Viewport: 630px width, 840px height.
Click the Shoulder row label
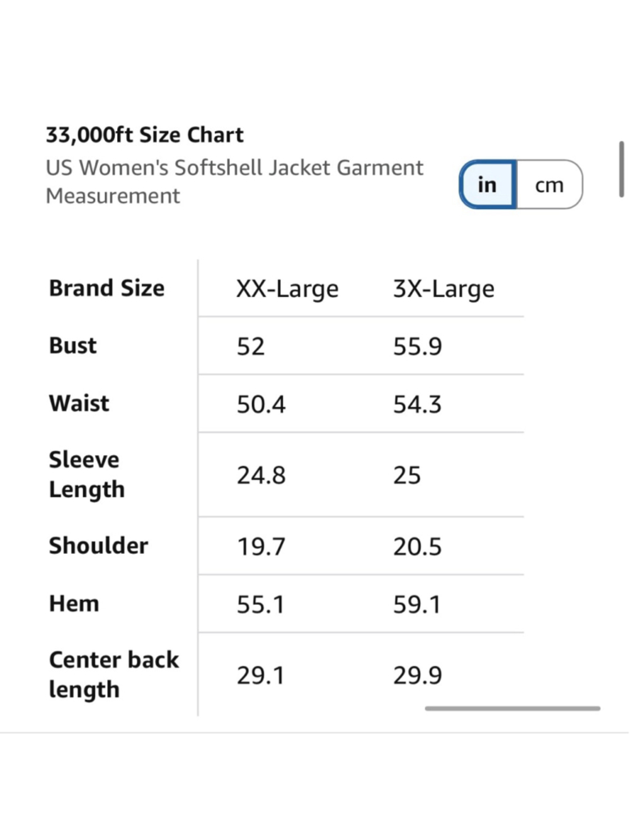coord(99,546)
